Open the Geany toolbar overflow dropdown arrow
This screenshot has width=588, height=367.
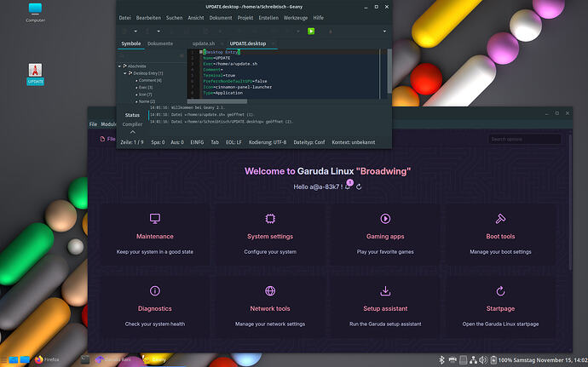(383, 32)
